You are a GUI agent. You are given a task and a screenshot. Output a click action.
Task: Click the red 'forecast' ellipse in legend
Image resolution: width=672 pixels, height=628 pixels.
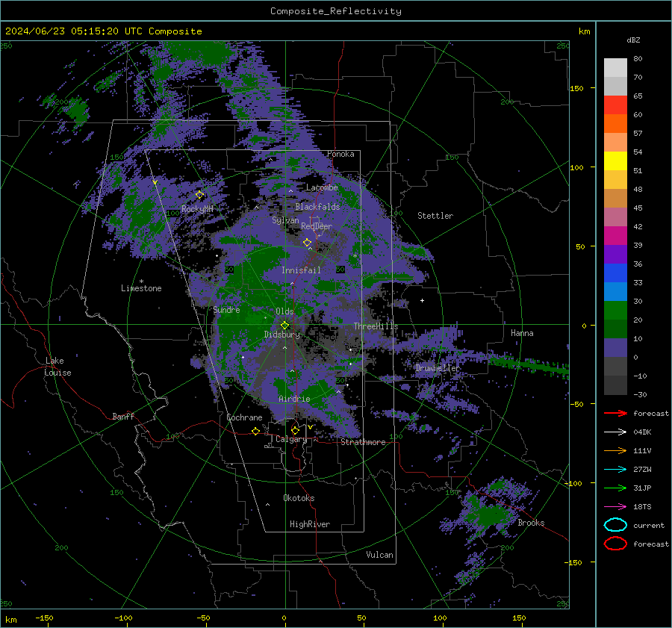click(615, 544)
